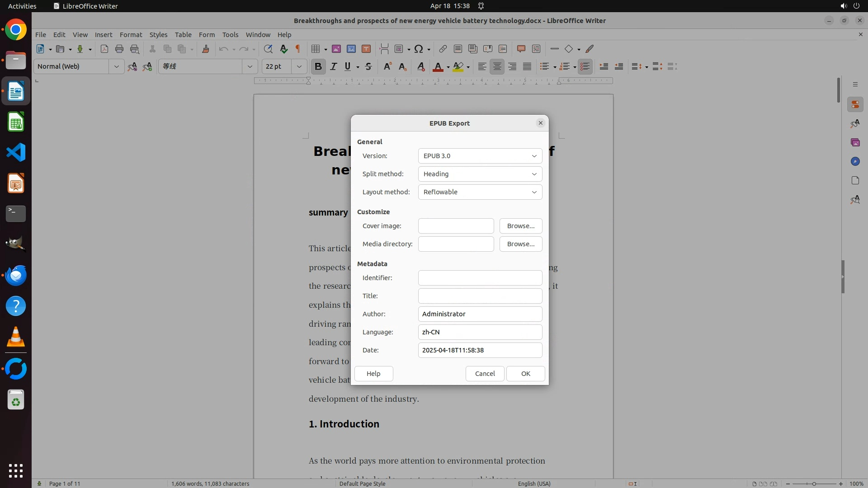Click Browse button next to Cover image
This screenshot has height=488, width=868.
[x=520, y=226]
